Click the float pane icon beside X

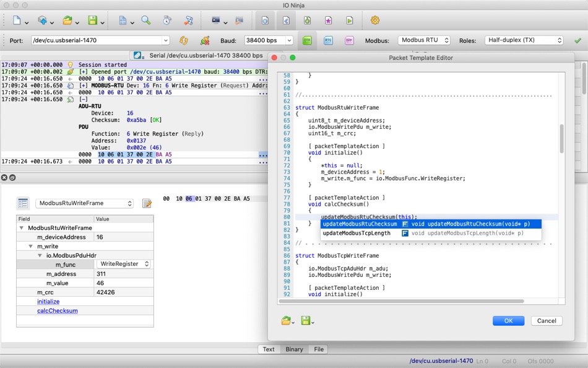[12, 178]
